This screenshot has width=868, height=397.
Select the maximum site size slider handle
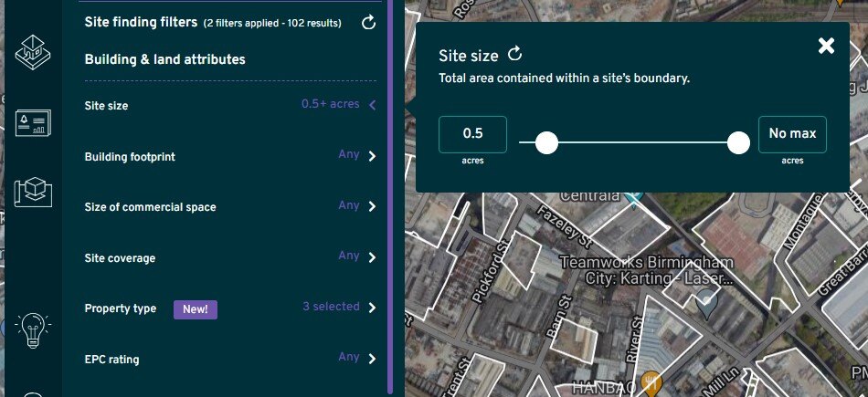click(738, 142)
